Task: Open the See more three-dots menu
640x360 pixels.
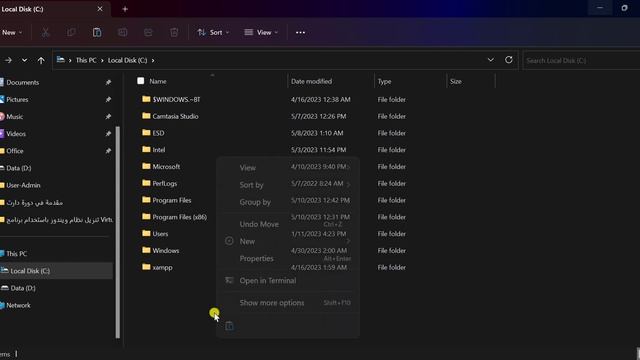Action: (300, 33)
